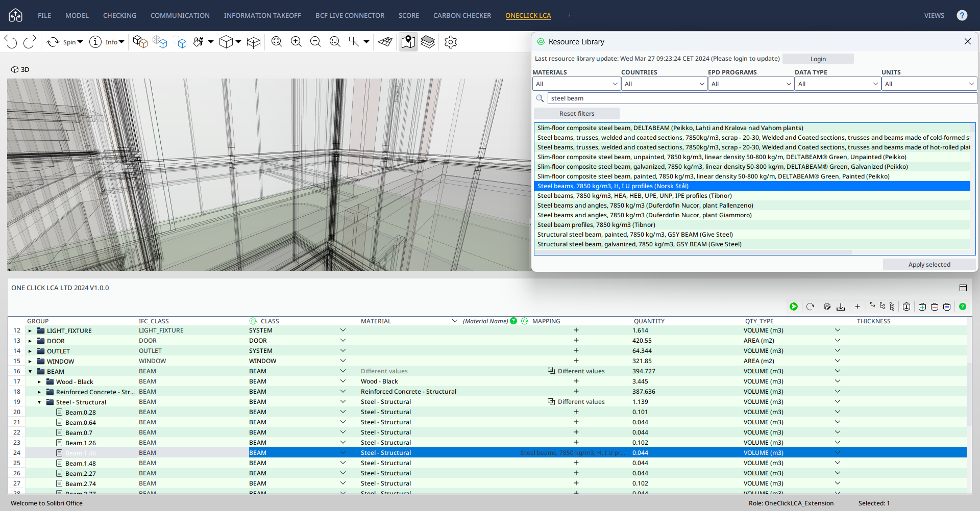
Task: Click the steel beam search field
Action: pos(762,98)
